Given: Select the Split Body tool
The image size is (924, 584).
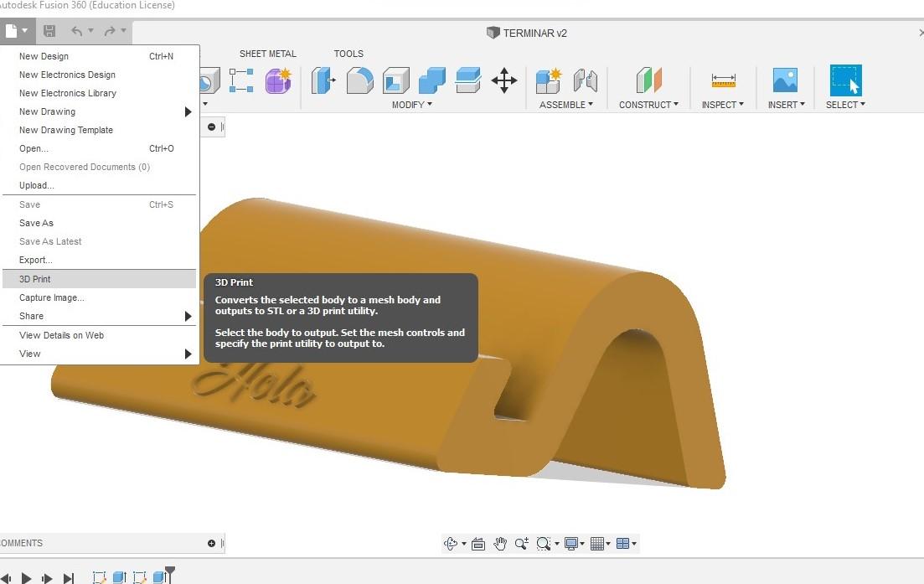Looking at the screenshot, I should [468, 80].
